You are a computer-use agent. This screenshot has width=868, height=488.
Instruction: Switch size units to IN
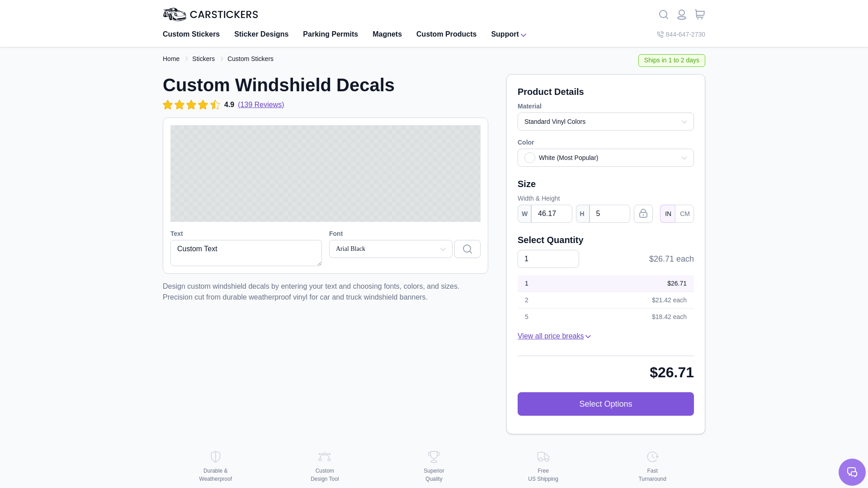[x=668, y=214]
